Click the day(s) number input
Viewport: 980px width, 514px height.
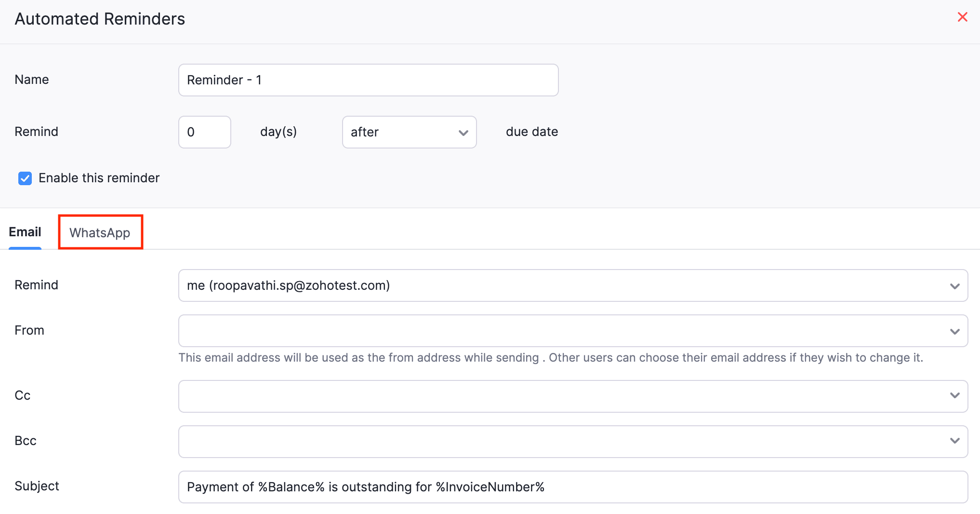(204, 132)
